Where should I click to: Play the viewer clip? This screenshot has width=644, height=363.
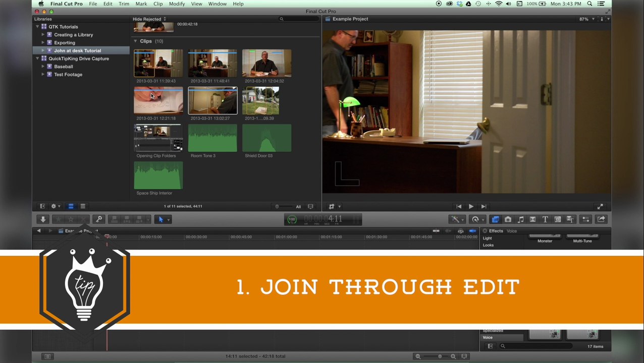coord(471,206)
